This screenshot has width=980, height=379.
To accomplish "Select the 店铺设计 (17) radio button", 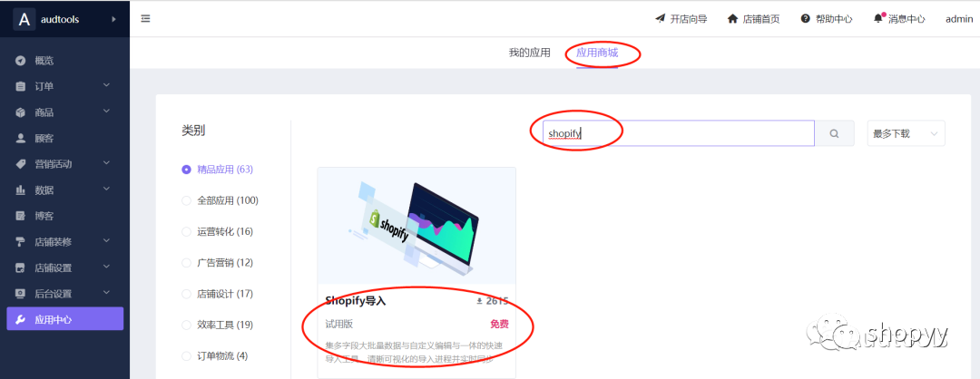I will point(186,294).
